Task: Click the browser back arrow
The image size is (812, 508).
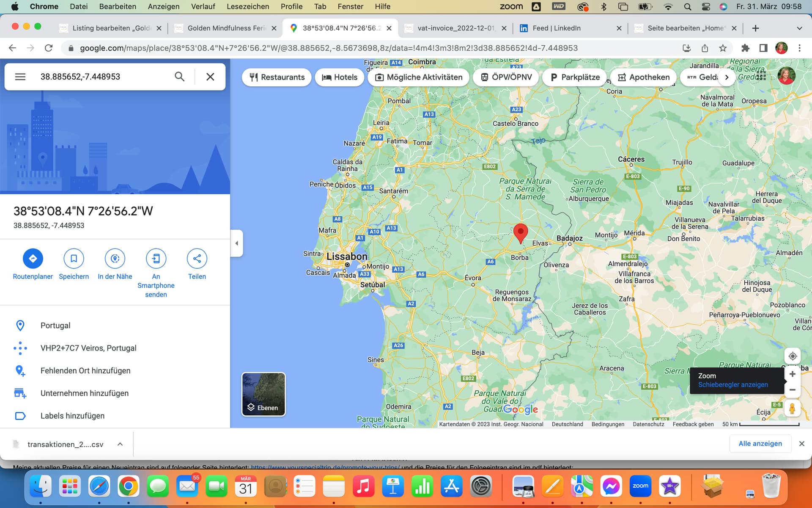Action: 12,48
